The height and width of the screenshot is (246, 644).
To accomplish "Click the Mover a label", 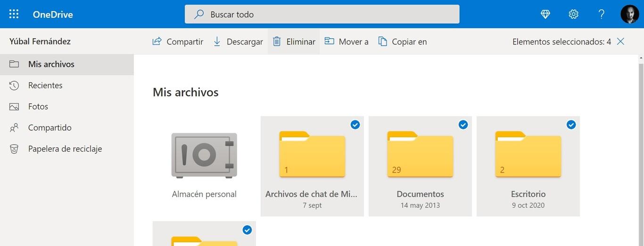I will (354, 42).
